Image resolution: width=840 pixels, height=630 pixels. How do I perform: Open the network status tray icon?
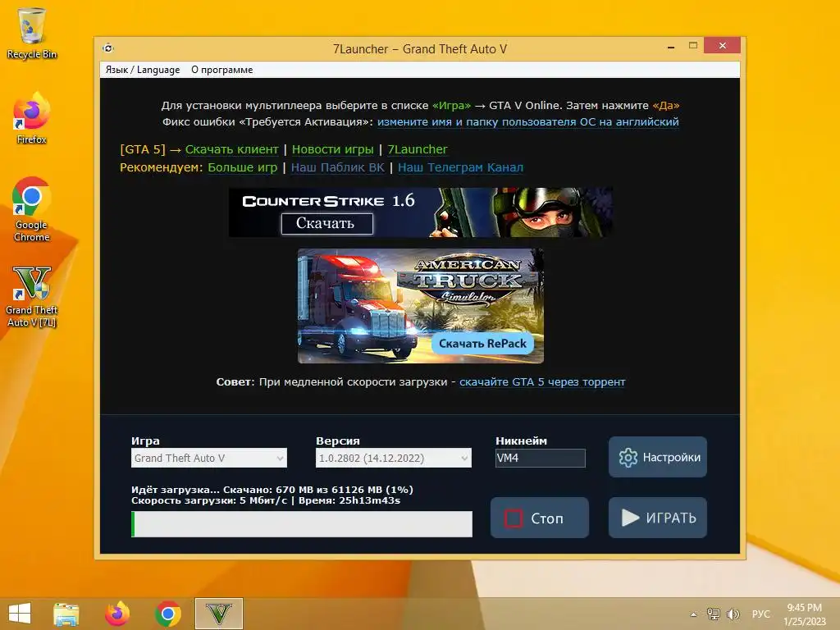[x=713, y=614]
